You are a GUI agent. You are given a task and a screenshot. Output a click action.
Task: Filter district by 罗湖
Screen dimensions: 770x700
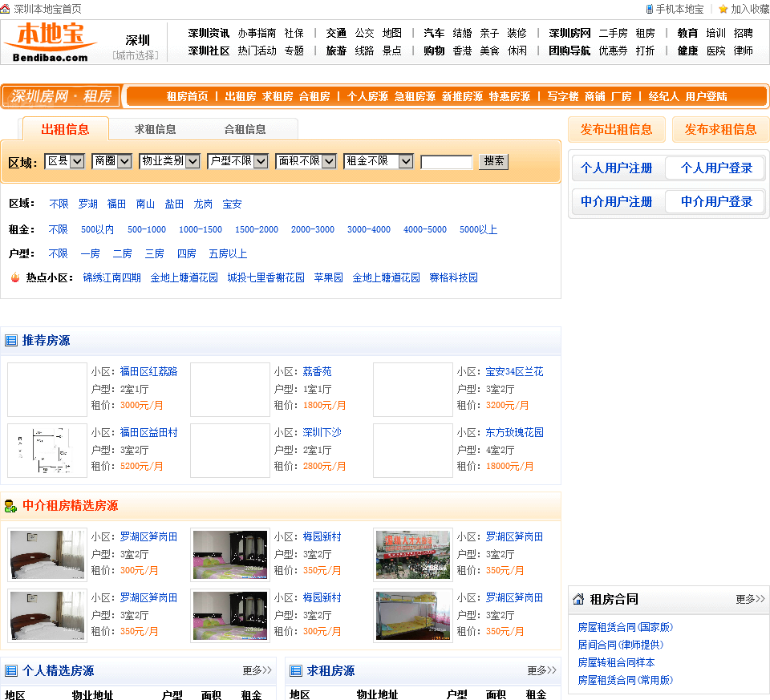(88, 204)
